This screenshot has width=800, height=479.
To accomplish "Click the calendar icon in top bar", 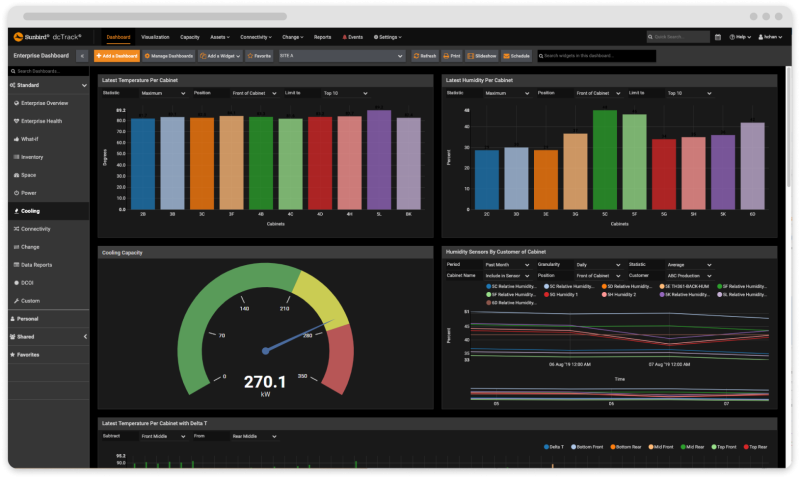I will [x=718, y=37].
